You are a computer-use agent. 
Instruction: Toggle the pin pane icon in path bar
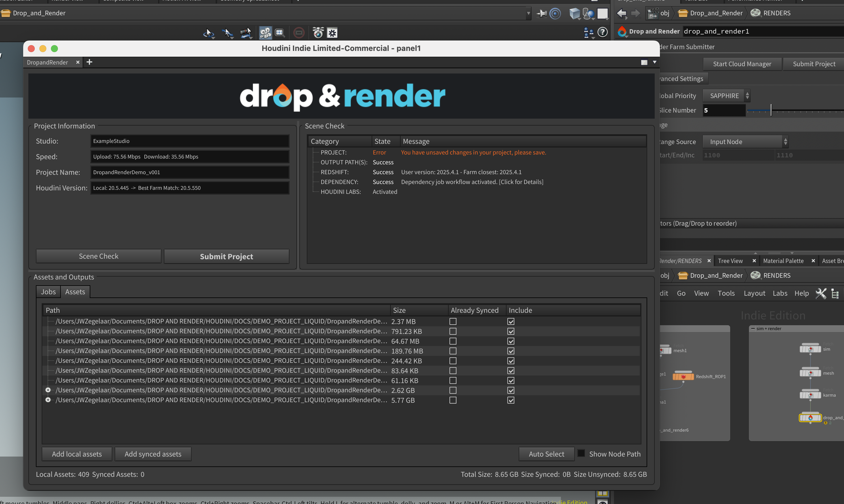pyautogui.click(x=541, y=14)
